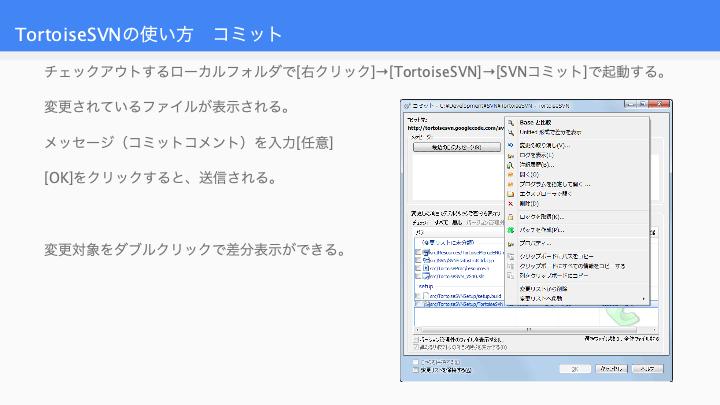Click the slide title TortoiseSVNの使い方 コミット

(x=149, y=34)
